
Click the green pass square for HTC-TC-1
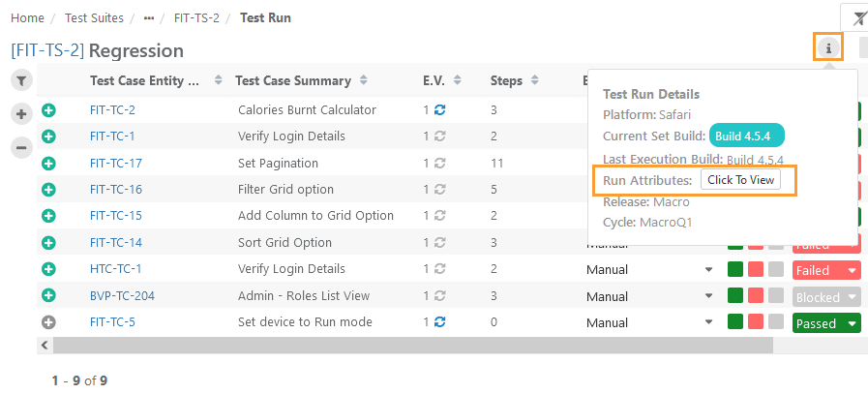[x=735, y=269]
